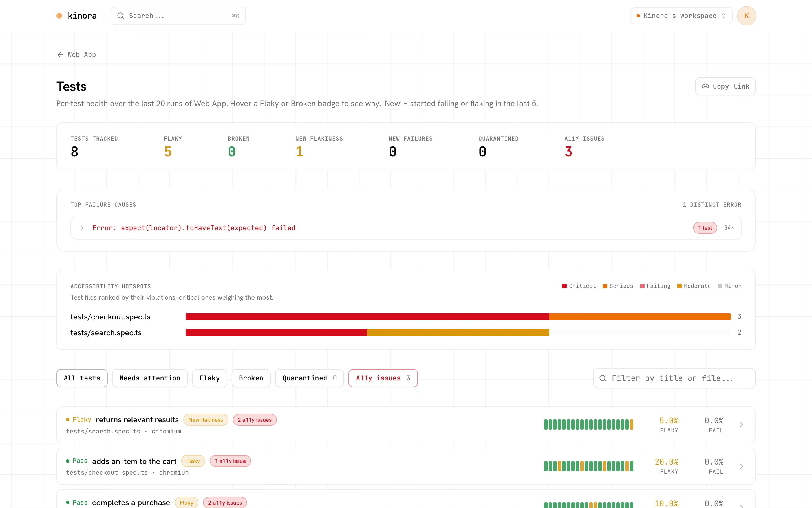Click the '34×' occurrence count
The height and width of the screenshot is (508, 812).
(729, 228)
